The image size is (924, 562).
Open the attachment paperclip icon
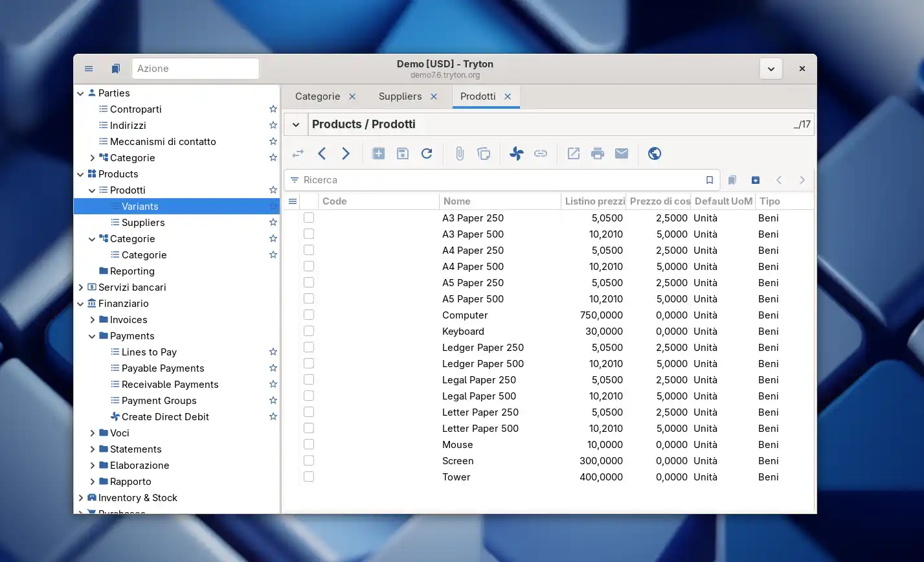[x=460, y=153]
